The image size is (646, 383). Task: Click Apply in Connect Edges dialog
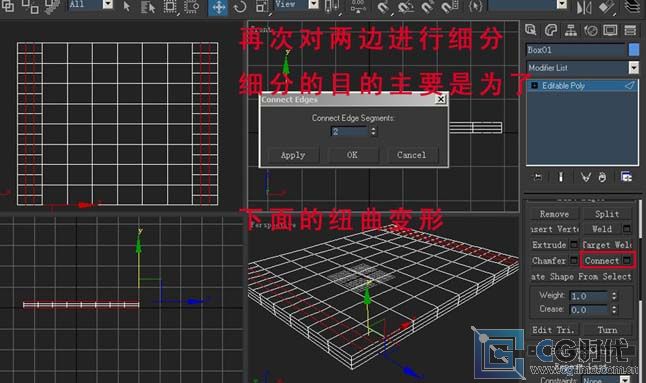point(293,155)
